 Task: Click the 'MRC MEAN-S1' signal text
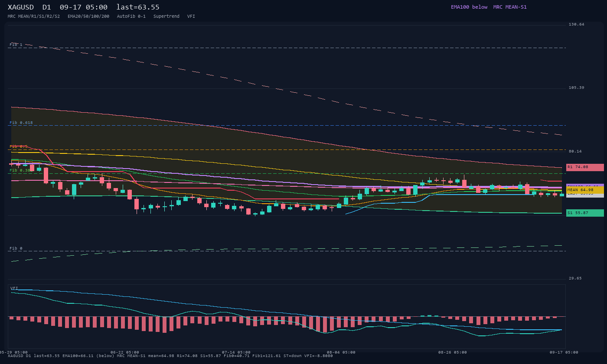[510, 7]
